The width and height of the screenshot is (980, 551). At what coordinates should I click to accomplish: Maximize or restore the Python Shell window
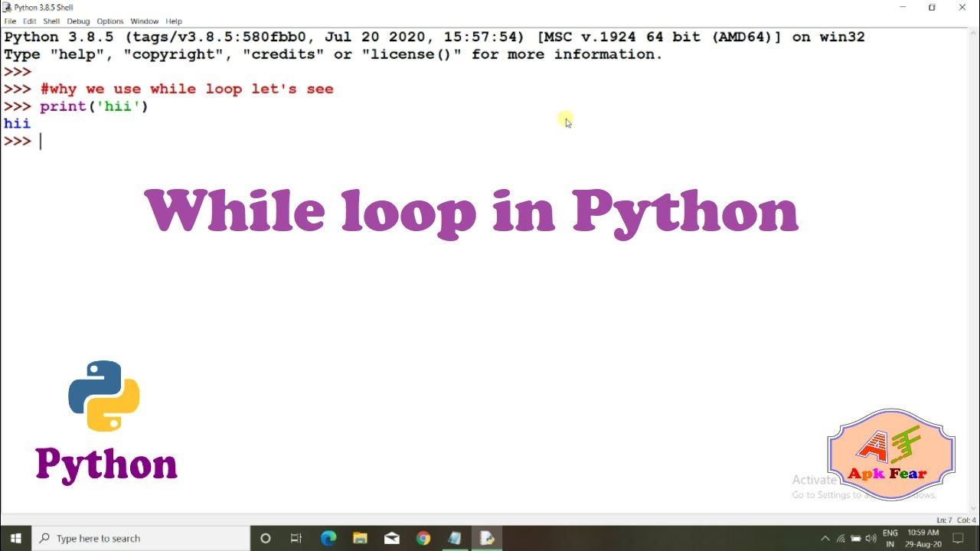pos(932,7)
